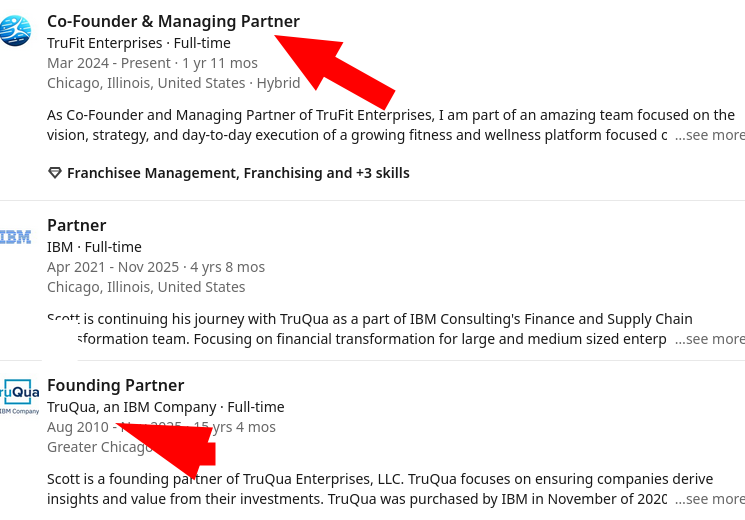Click the Co-Founder & Managing Partner title

(173, 21)
